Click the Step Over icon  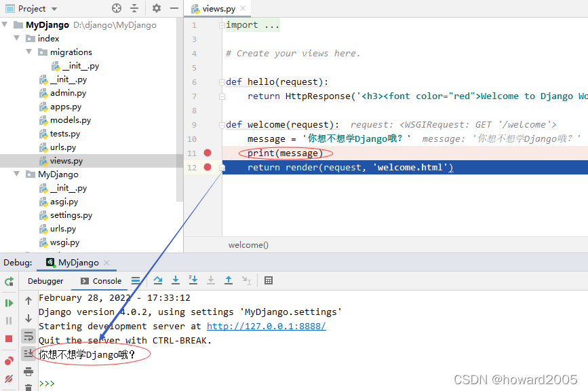(x=158, y=280)
